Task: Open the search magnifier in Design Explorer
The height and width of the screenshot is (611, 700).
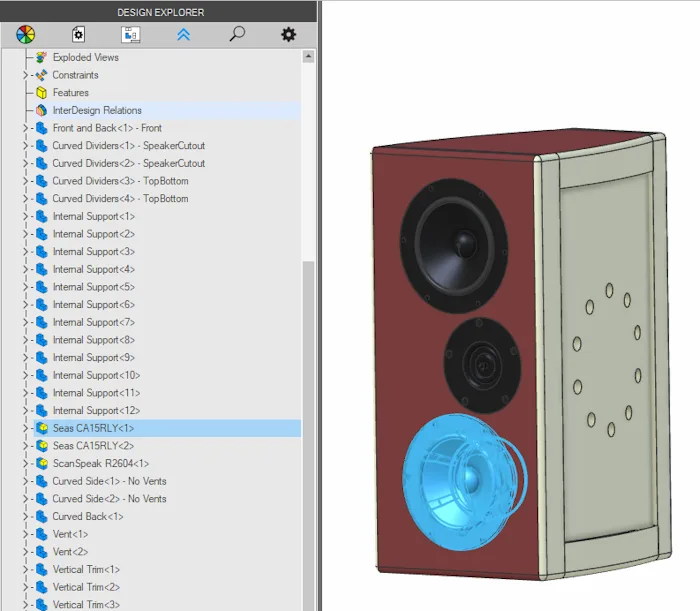Action: [237, 34]
